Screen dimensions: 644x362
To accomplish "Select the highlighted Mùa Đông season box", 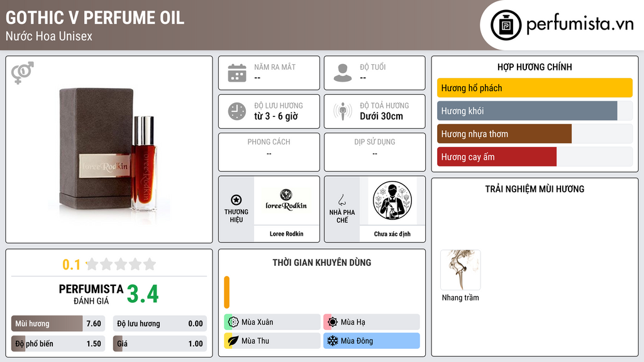I will pos(372,341).
